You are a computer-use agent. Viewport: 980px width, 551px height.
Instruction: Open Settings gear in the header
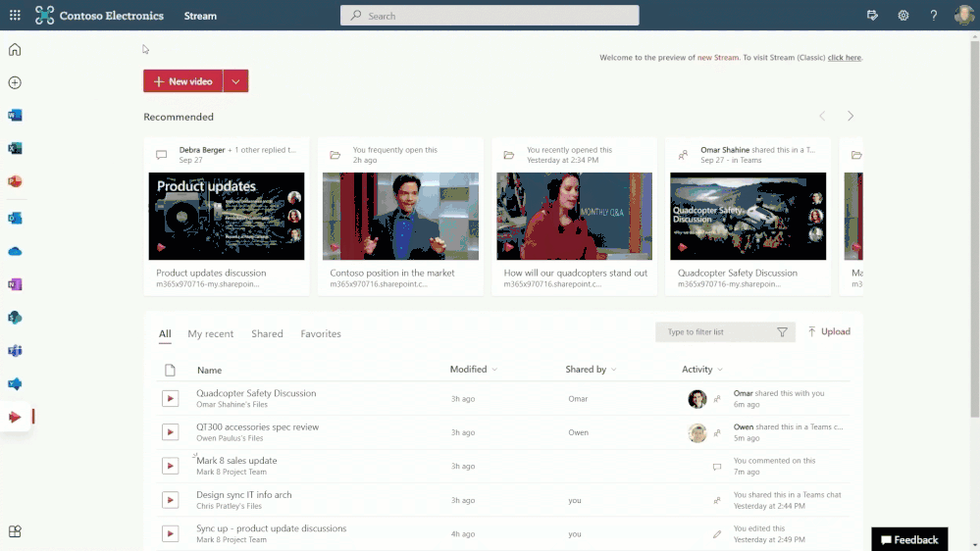coord(903,16)
